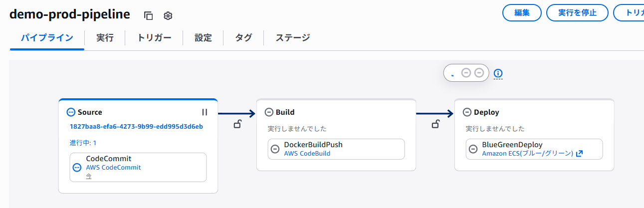Viewport: 644px width, 208px height.
Task: Open the トリガー tab
Action: (154, 38)
